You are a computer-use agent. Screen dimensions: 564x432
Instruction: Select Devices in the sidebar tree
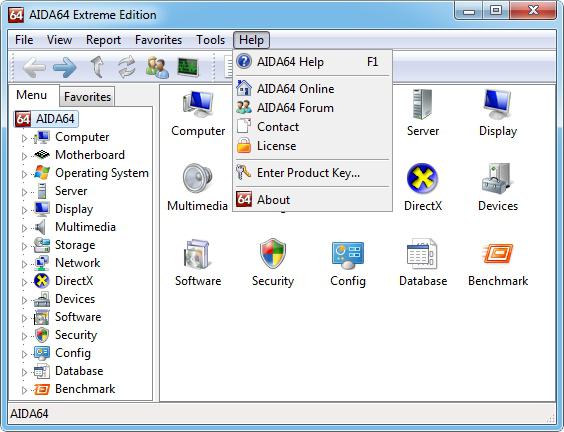(75, 299)
